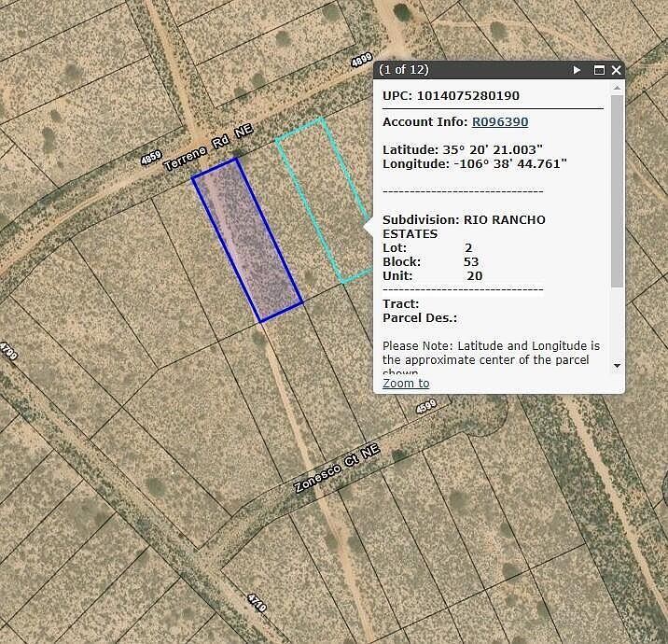Click the Parcel Des. label

[420, 318]
